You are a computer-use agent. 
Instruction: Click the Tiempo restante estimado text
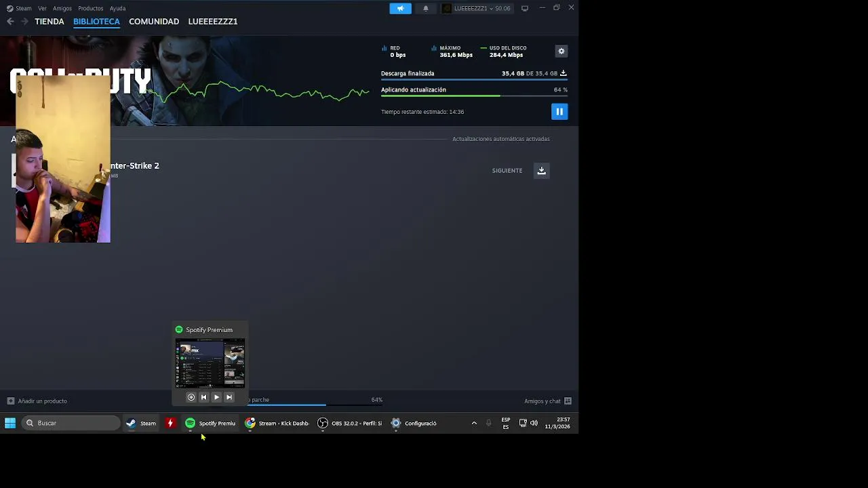(x=422, y=112)
